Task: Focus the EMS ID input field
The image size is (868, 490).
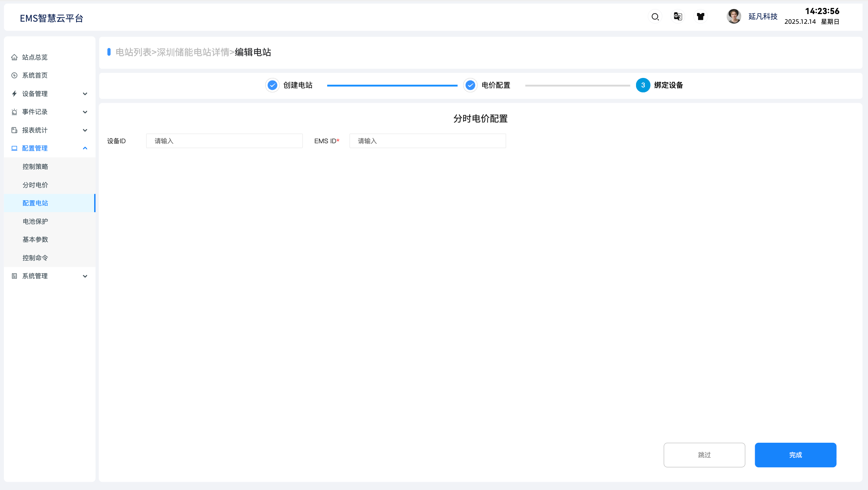Action: 428,141
